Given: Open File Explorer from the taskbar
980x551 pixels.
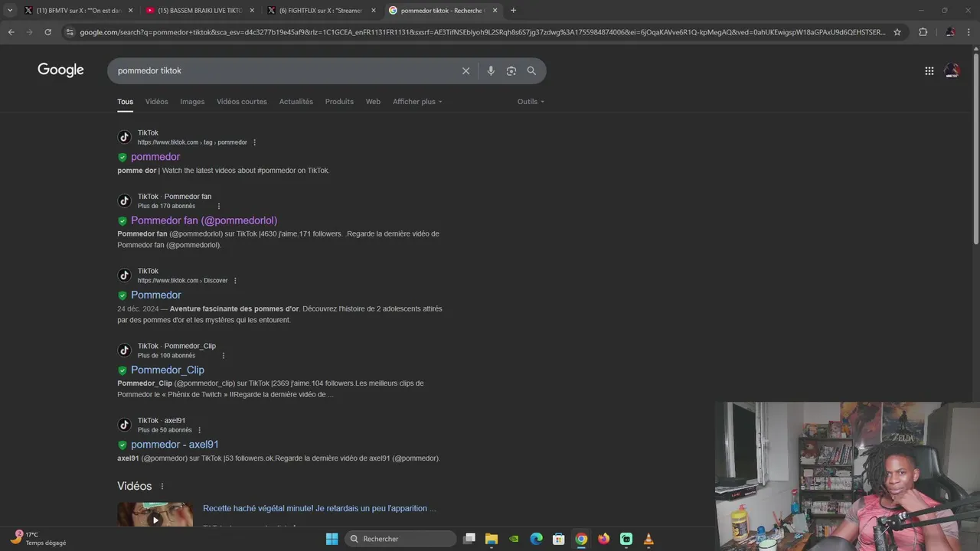Looking at the screenshot, I should point(492,539).
